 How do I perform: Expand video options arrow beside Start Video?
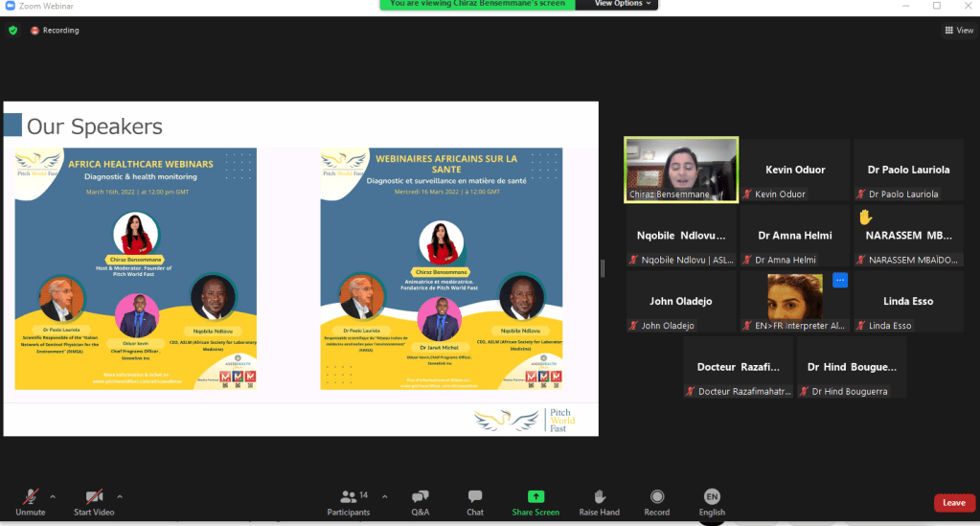click(120, 496)
